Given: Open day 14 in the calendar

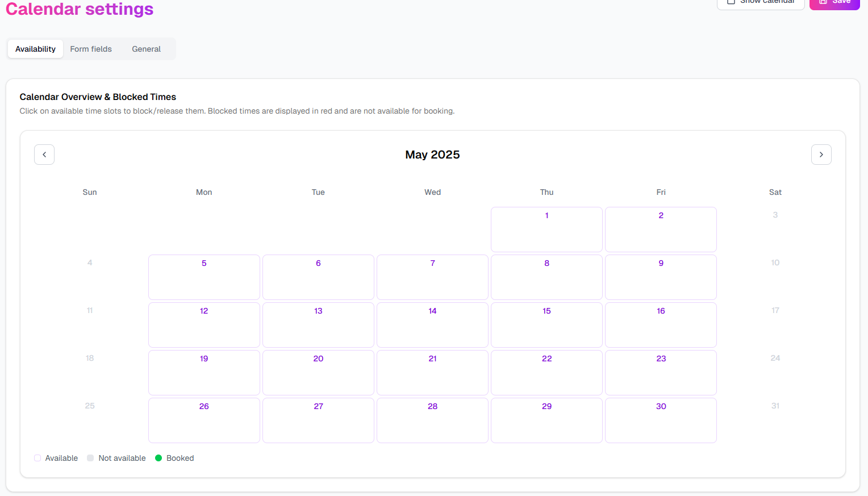Looking at the screenshot, I should [432, 325].
